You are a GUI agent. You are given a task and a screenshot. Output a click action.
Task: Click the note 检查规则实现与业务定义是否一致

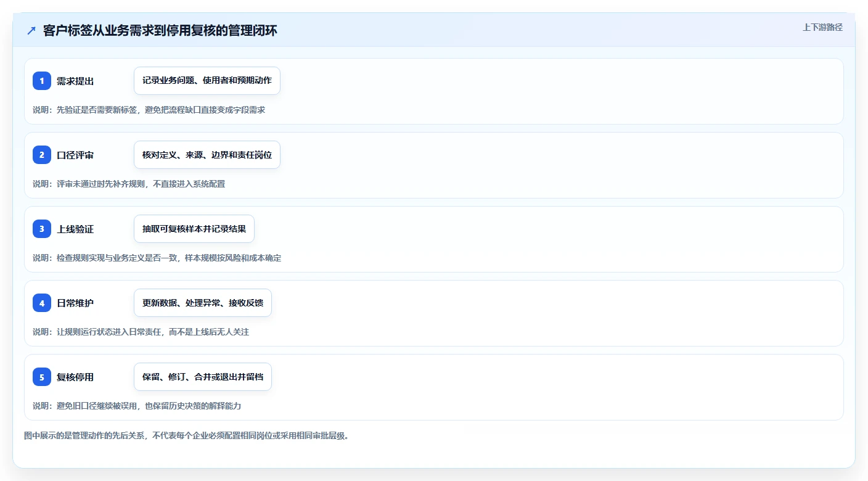[117, 258]
